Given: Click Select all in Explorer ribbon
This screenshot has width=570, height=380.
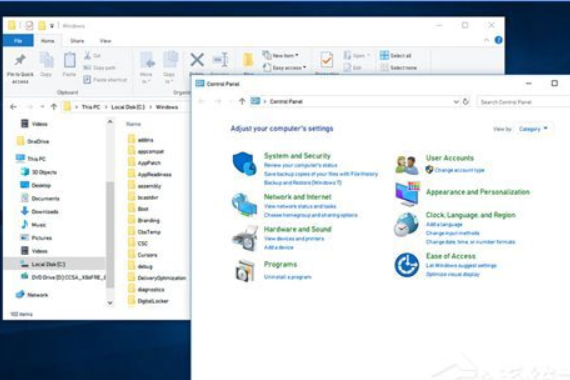Looking at the screenshot, I should 395,55.
